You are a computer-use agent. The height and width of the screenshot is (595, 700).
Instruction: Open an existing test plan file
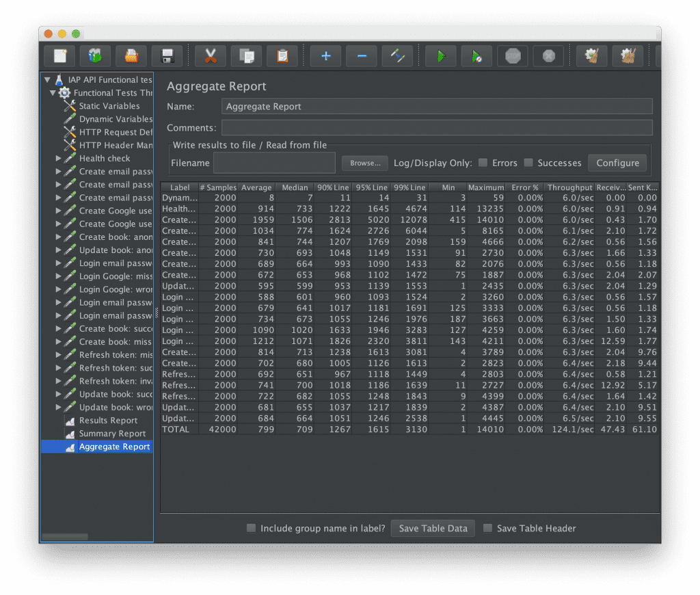131,56
